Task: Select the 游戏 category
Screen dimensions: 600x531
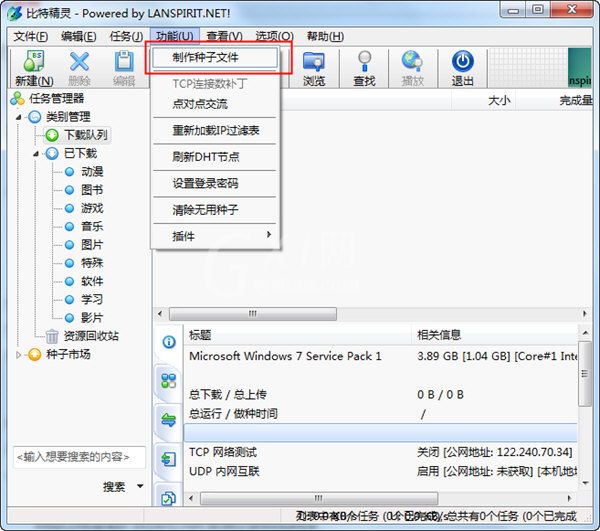Action: point(92,208)
